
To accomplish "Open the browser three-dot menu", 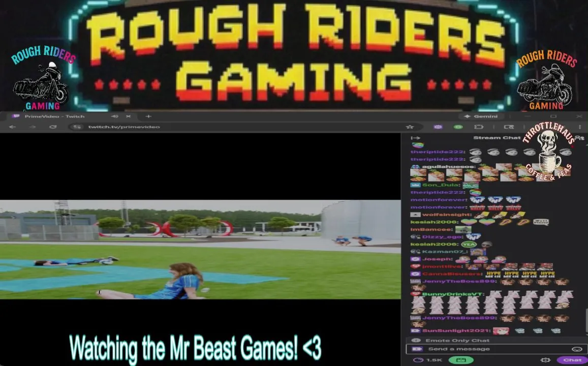I will click(x=580, y=127).
